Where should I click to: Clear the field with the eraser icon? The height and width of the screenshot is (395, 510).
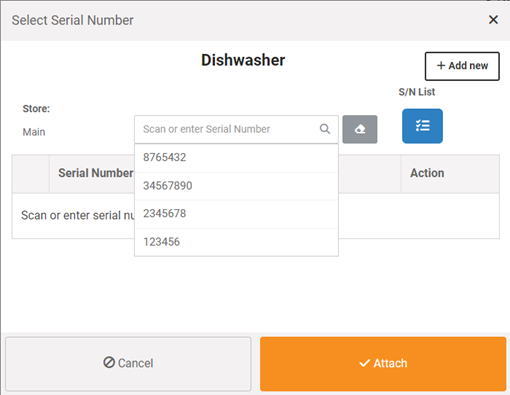click(x=360, y=129)
